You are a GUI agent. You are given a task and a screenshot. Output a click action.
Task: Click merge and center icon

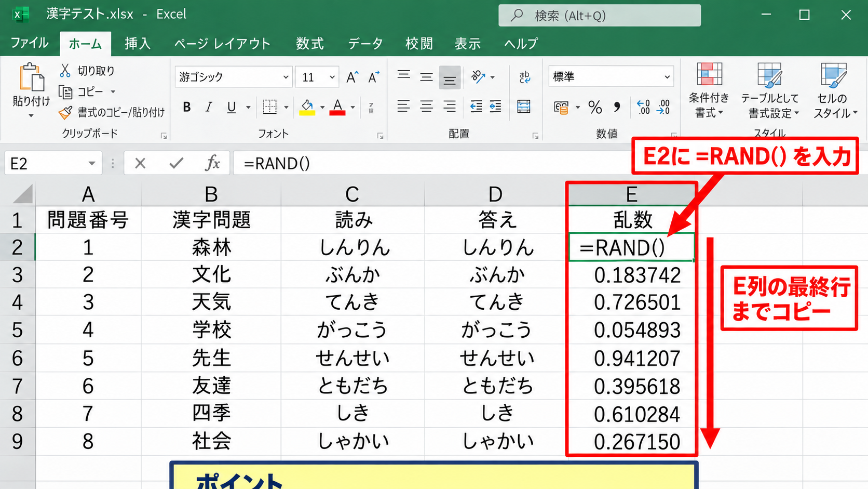coord(524,107)
